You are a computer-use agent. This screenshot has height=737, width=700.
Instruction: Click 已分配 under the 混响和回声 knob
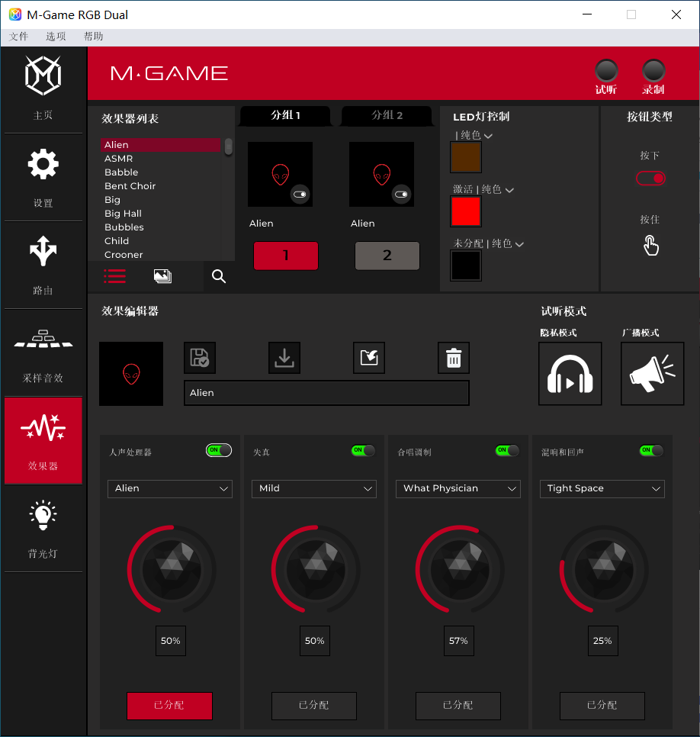pyautogui.click(x=602, y=706)
